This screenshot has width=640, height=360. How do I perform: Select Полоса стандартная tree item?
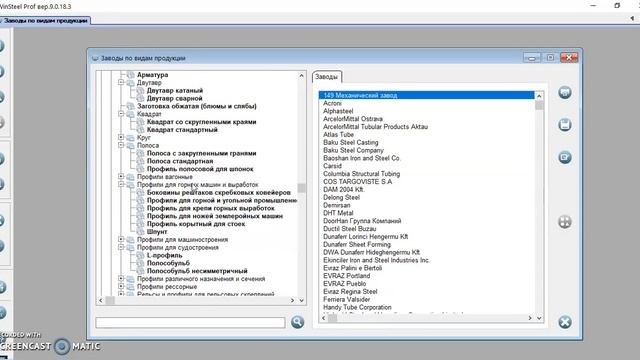180,161
